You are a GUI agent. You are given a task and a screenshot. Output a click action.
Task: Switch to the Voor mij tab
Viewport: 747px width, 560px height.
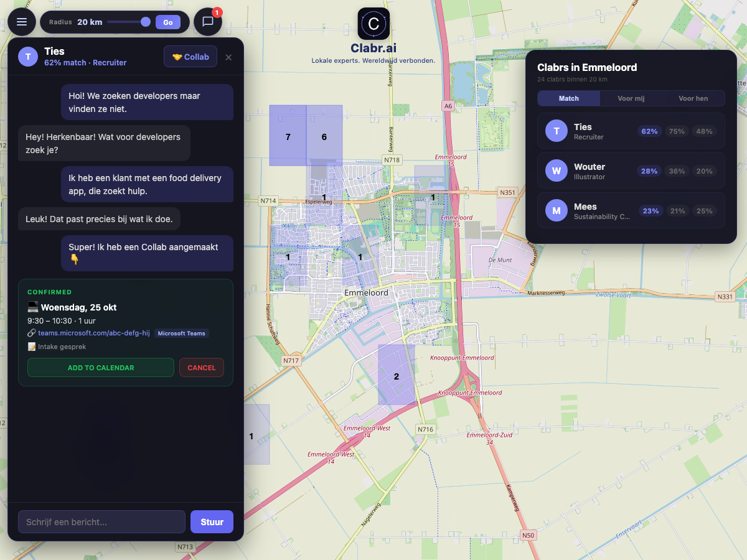coord(631,98)
